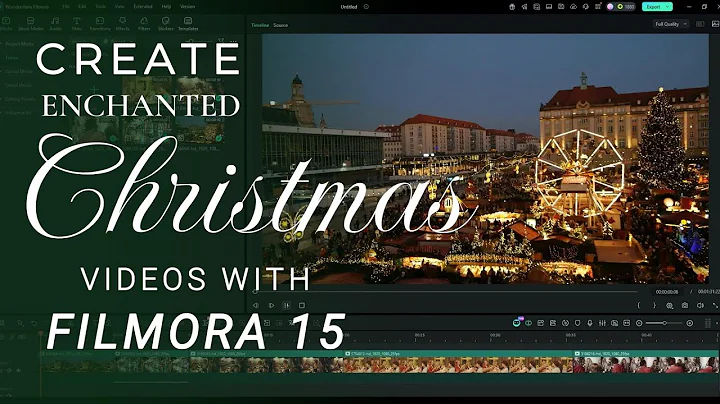Click the shield marker icon in timeline toolbar
Viewport: 720px width, 404px height.
point(578,323)
